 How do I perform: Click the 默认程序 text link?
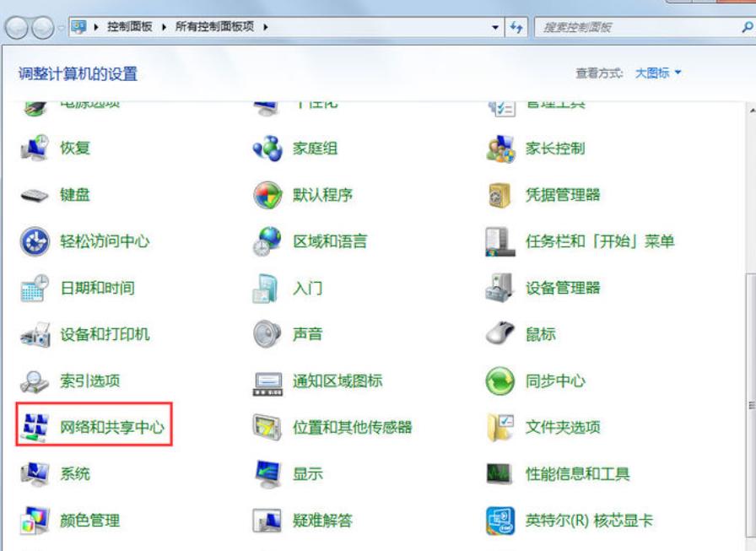point(322,195)
